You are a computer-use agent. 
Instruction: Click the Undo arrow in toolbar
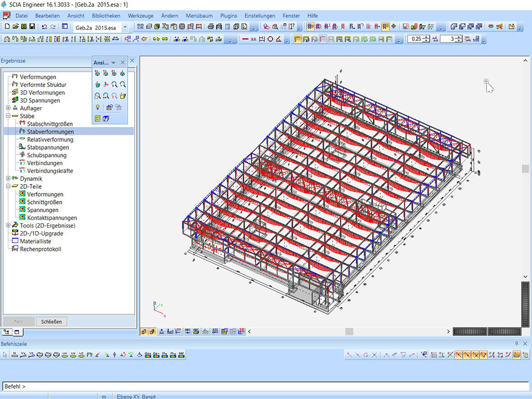[x=44, y=27]
